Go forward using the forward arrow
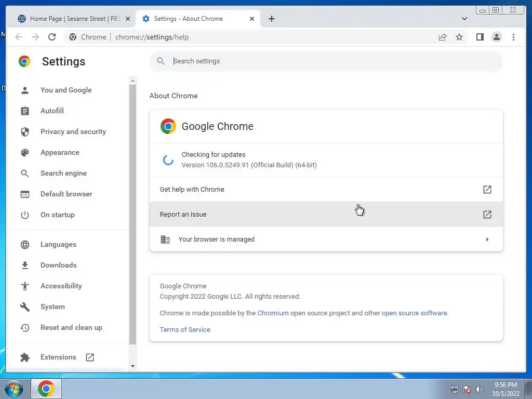 point(35,37)
